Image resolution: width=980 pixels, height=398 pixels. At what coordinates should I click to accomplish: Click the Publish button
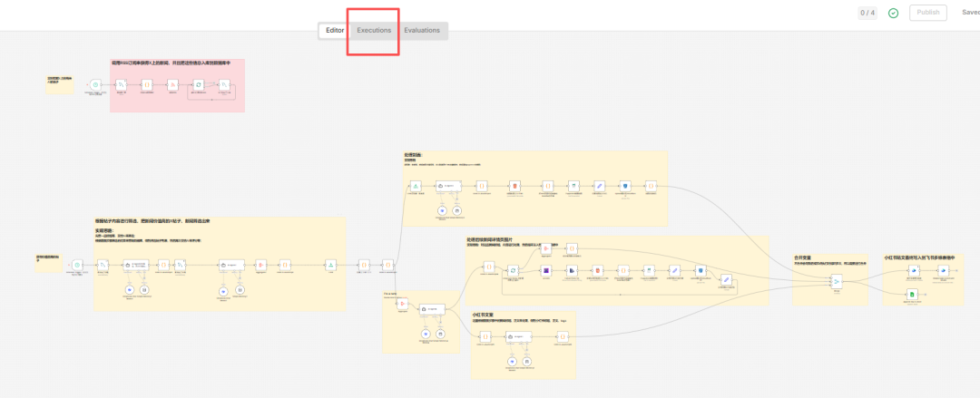tap(927, 13)
